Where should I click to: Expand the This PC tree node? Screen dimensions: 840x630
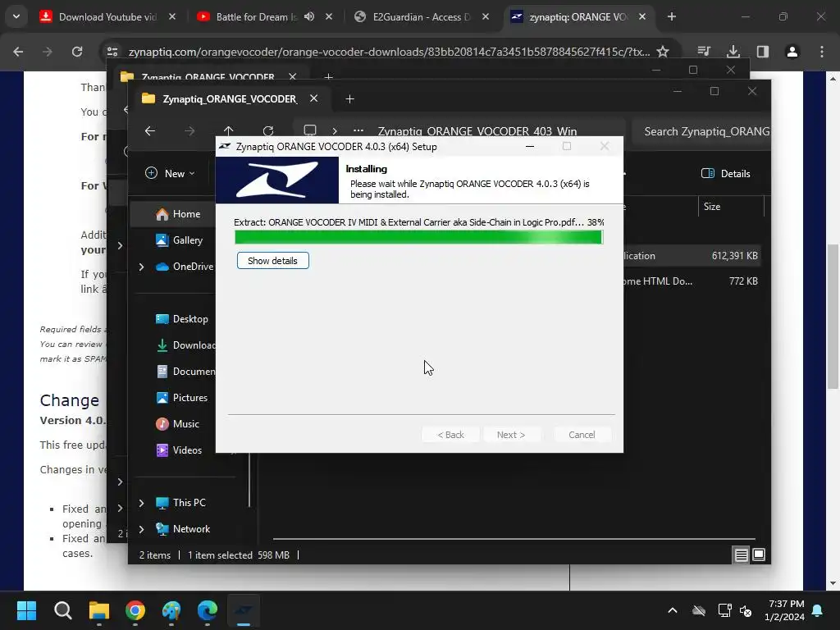coord(141,503)
